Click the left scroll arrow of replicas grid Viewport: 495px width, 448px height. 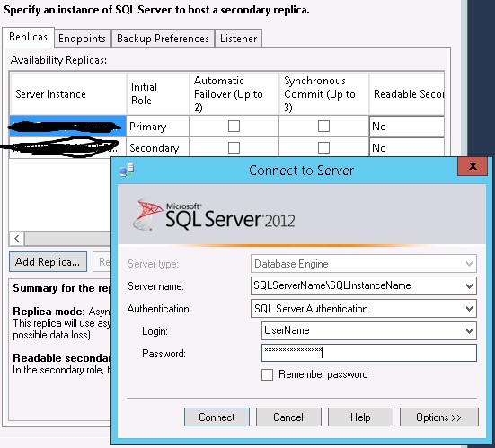coord(17,238)
